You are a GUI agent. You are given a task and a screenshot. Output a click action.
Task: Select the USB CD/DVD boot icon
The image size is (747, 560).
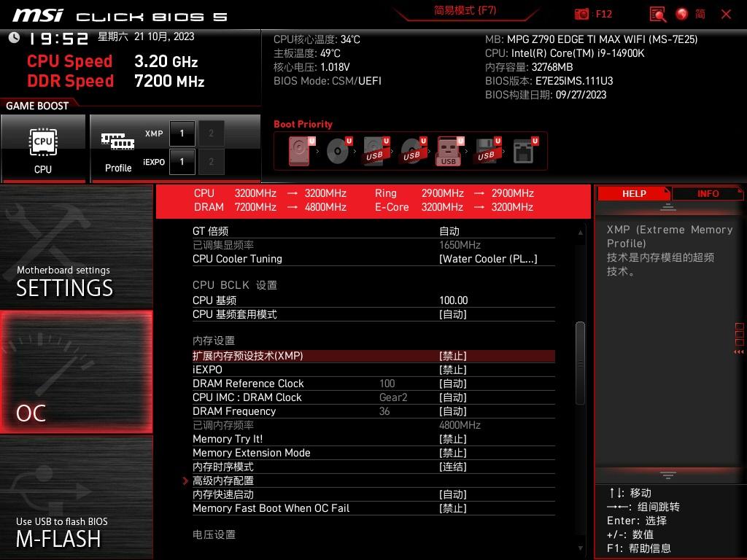click(x=414, y=151)
